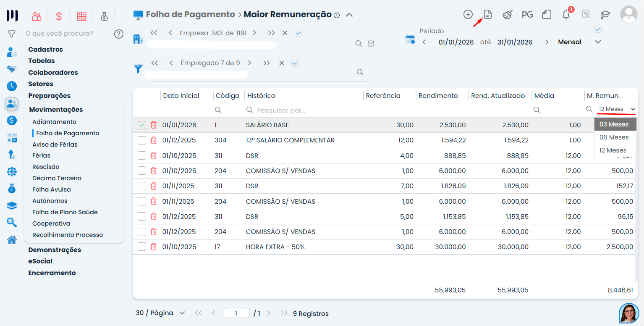The image size is (644, 326).
Task: Open the circular plus icon in the toolbar
Action: (468, 14)
